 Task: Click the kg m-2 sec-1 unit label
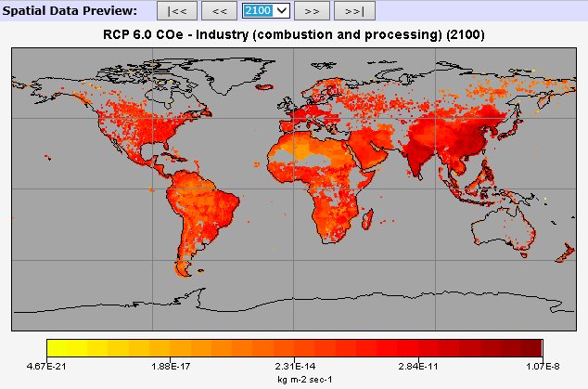click(x=294, y=377)
